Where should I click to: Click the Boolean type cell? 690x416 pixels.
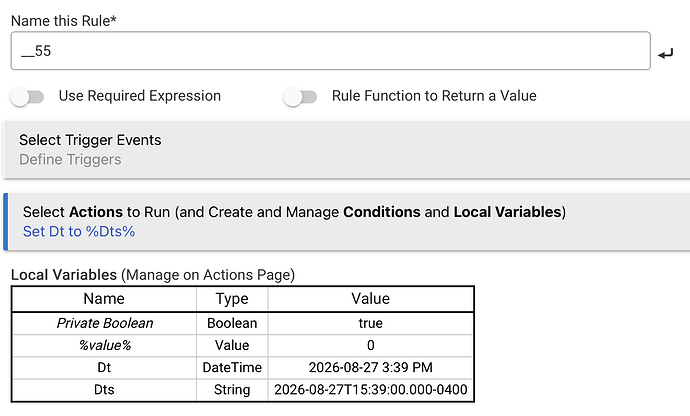(x=232, y=323)
